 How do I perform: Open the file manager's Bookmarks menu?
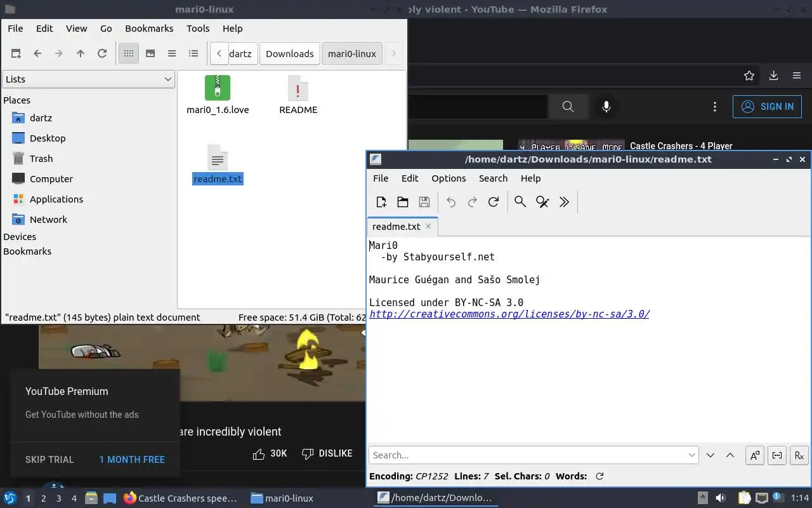coord(149,29)
